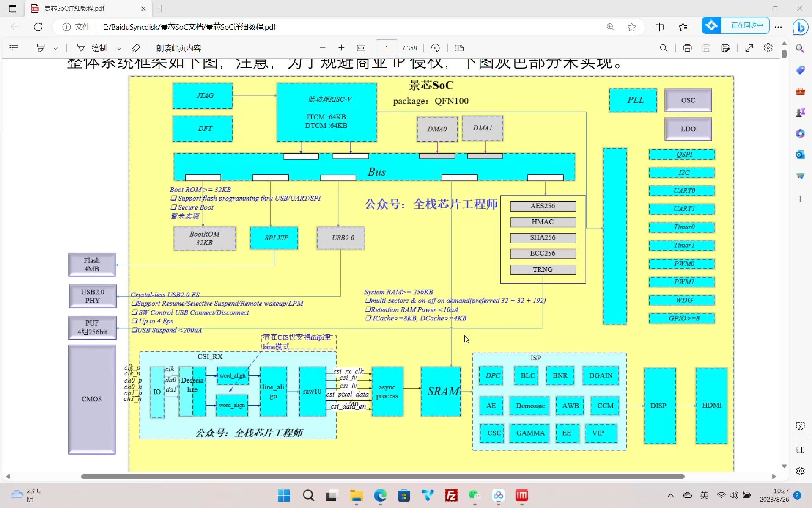Switch the page view layout
Viewport: 812px width, 508px height.
[x=459, y=48]
